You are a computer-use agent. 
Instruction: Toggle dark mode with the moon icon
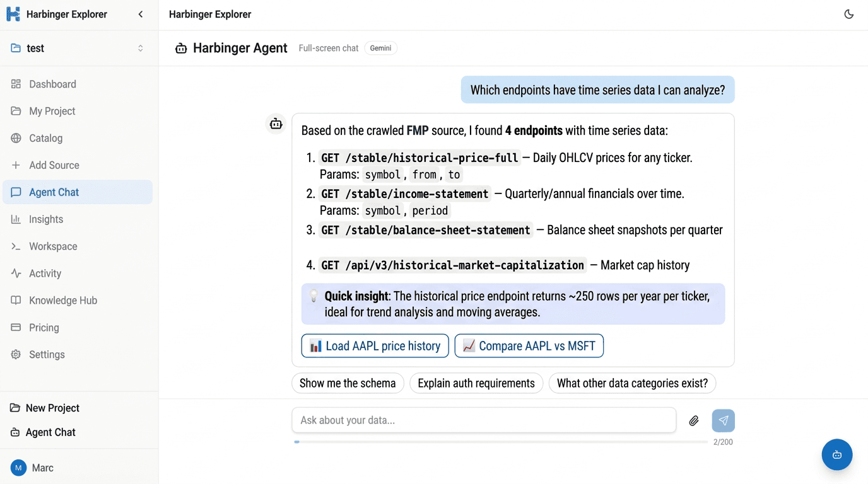tap(848, 14)
